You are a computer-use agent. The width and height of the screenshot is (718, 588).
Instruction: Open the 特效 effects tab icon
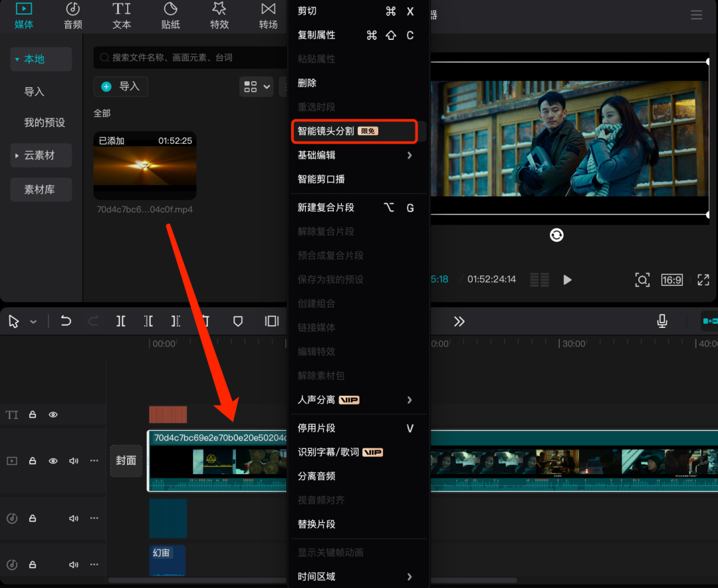coord(219,9)
